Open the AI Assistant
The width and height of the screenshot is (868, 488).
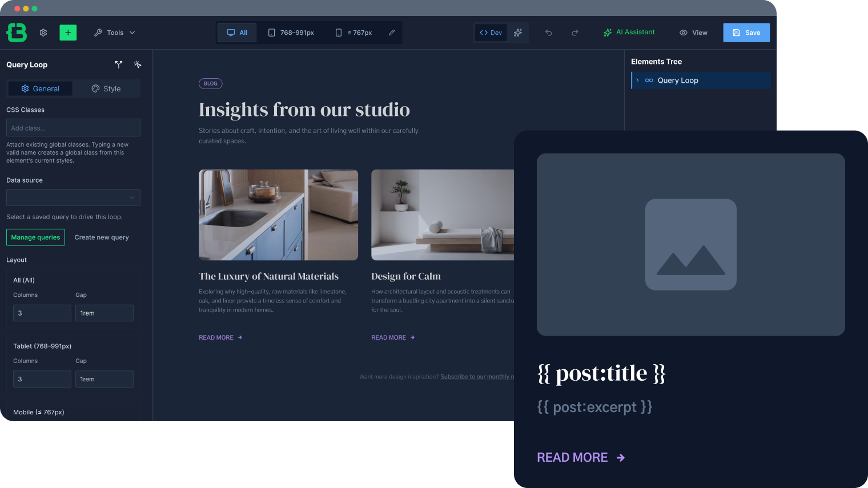click(629, 33)
